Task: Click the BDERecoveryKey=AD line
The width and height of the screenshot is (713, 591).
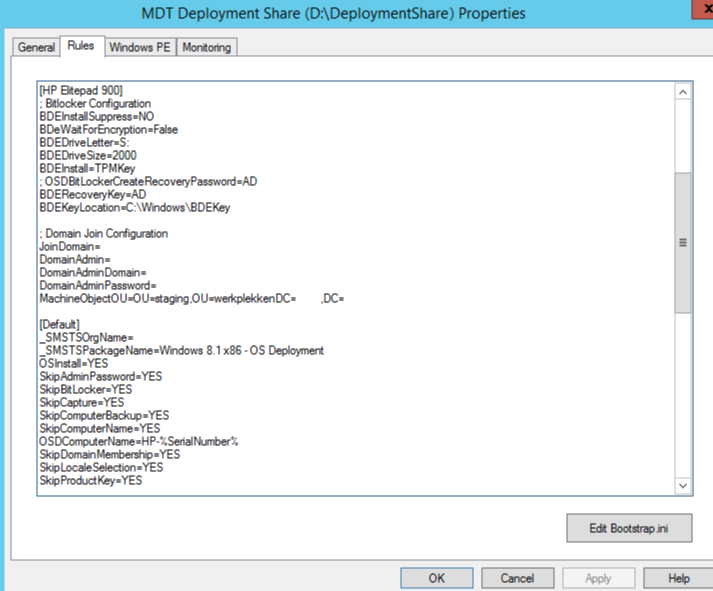Action: (93, 195)
